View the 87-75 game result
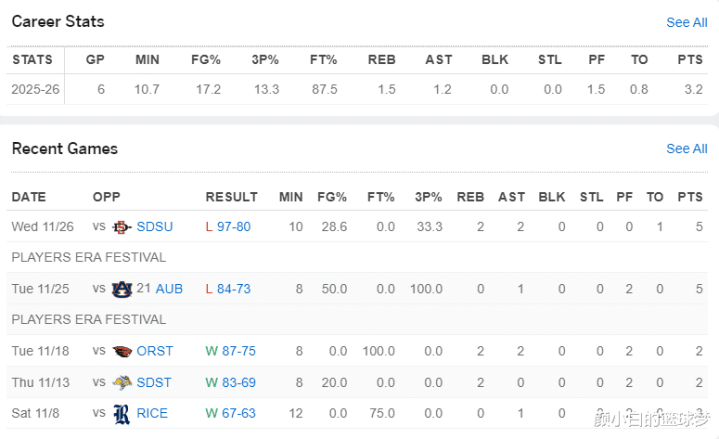The image size is (719, 439). 237,351
